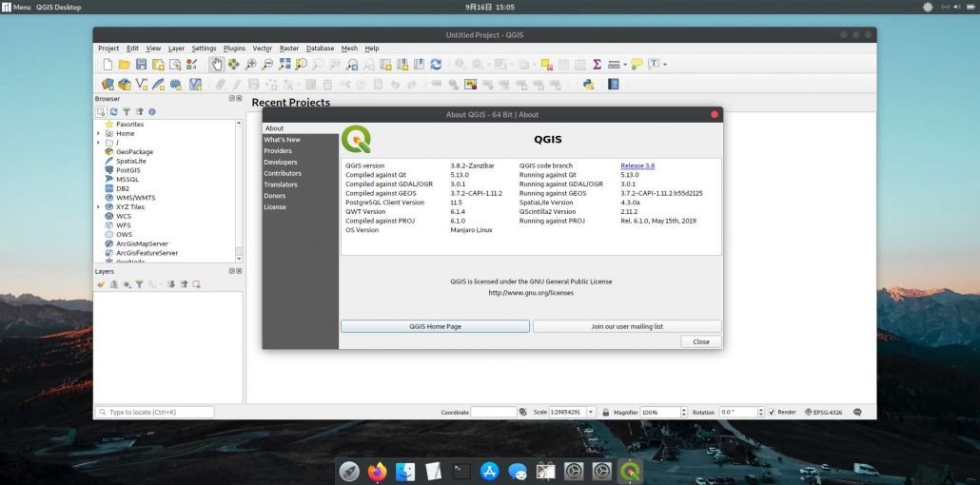This screenshot has width=980, height=485.
Task: Expand the root '/' folder item
Action: pos(98,143)
